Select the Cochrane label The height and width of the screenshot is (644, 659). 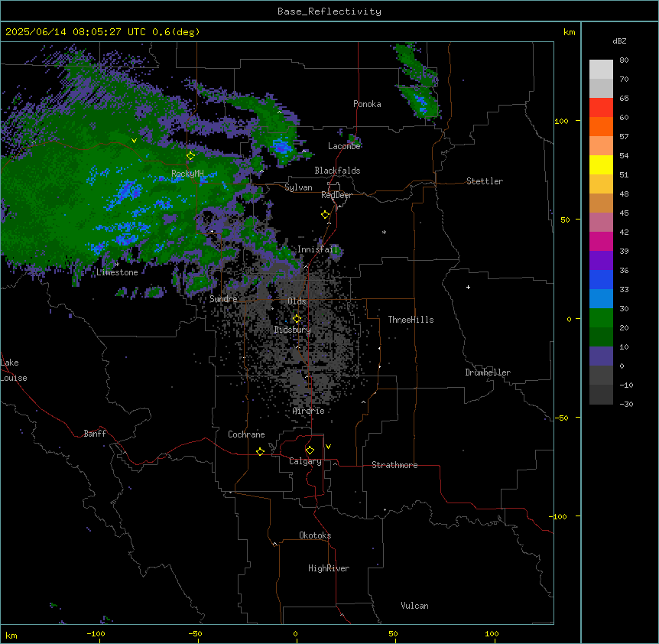[x=246, y=434]
